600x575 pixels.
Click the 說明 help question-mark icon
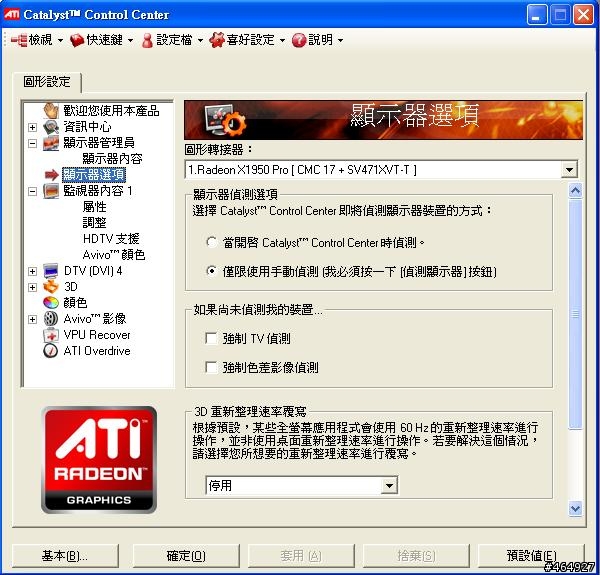coord(299,40)
